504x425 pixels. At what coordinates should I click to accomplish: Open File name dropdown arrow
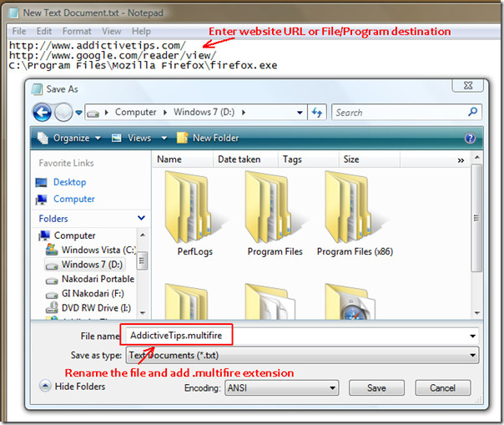point(473,336)
